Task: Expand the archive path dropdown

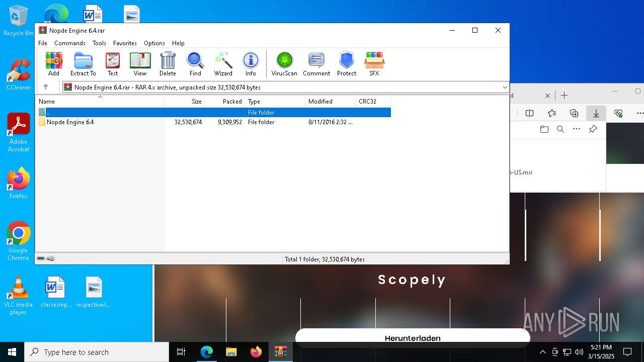Action: pos(505,87)
